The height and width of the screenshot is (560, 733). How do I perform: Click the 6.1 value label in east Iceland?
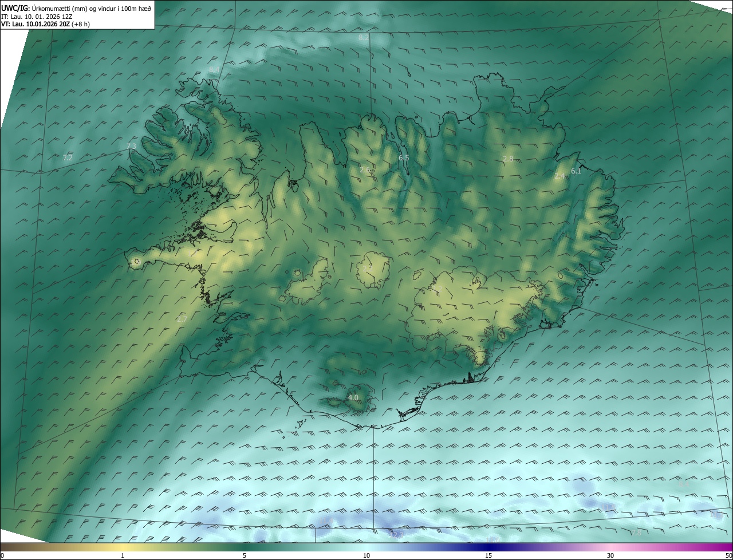coord(576,171)
